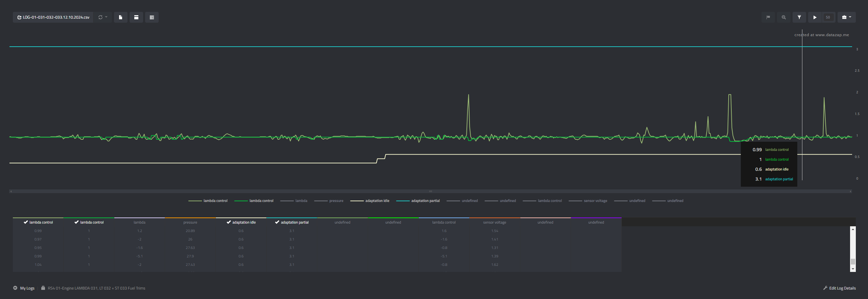The image size is (868, 299).
Task: Click the playback speed field showing 50
Action: point(828,17)
